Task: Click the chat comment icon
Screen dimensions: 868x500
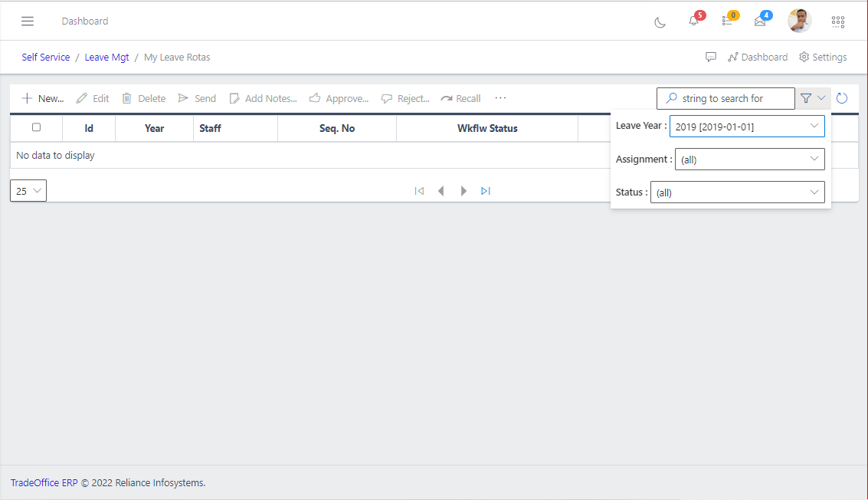Action: [x=711, y=58]
